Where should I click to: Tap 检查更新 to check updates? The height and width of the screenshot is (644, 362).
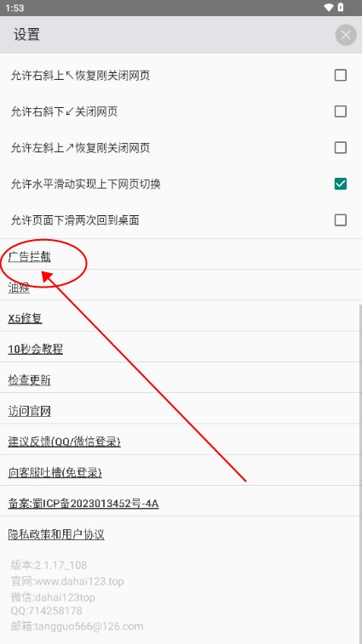coord(29,380)
